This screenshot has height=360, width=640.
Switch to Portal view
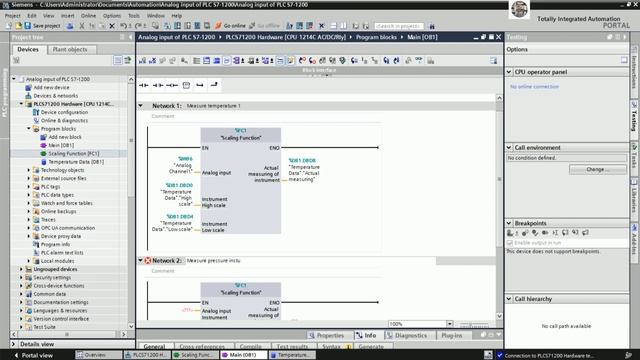(x=33, y=356)
